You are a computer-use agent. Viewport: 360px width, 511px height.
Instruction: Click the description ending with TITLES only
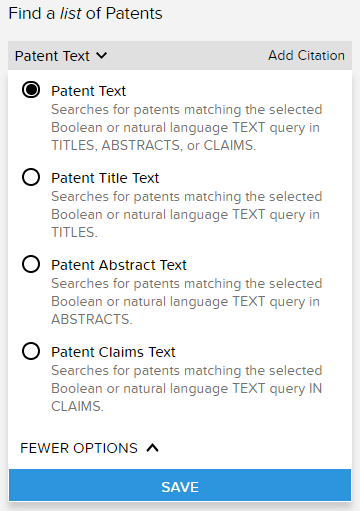187,214
